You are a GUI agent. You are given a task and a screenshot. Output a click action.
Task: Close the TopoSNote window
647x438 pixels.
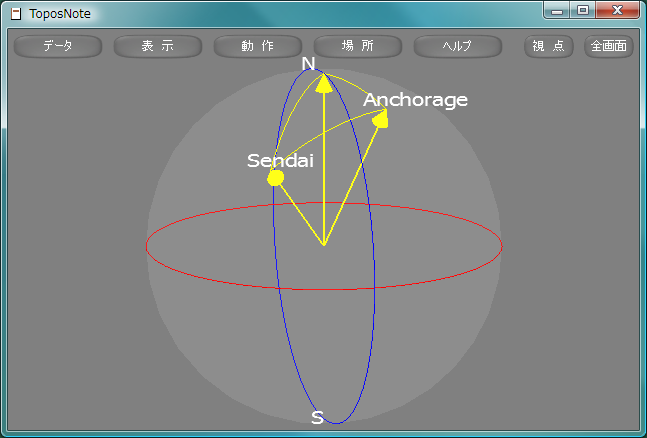[617, 10]
